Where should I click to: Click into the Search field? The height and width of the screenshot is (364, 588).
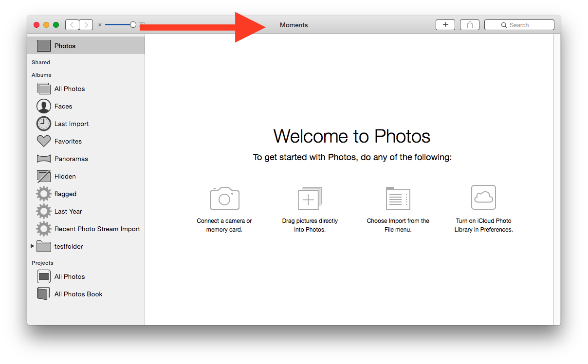[x=519, y=25]
